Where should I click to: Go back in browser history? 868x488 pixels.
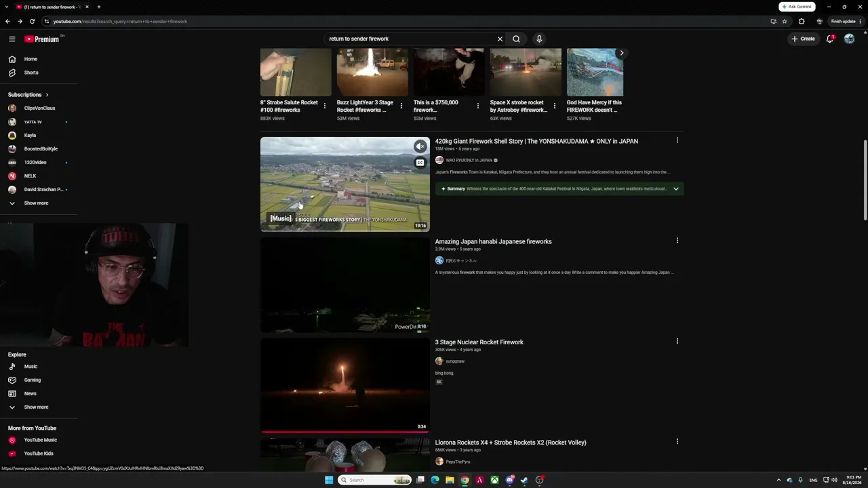(7, 21)
